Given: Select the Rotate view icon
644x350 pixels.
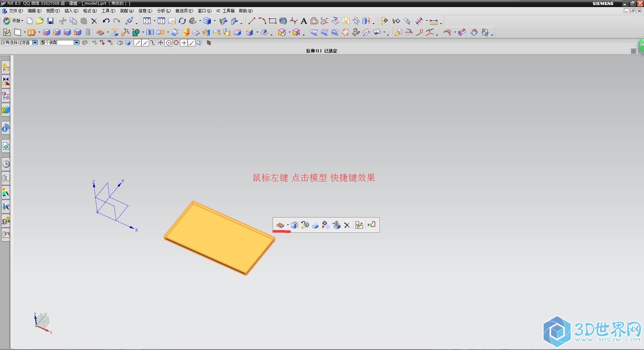Looking at the screenshot, I should (182, 21).
